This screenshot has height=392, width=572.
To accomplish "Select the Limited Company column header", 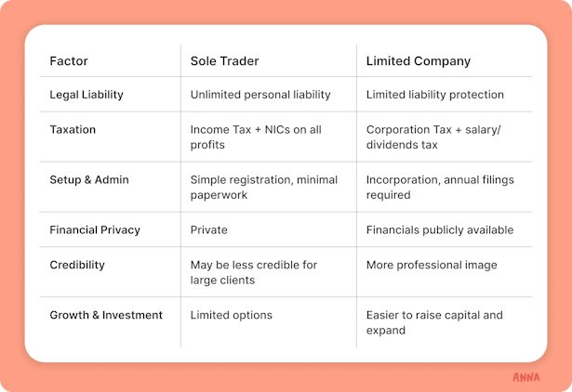I will click(x=419, y=61).
